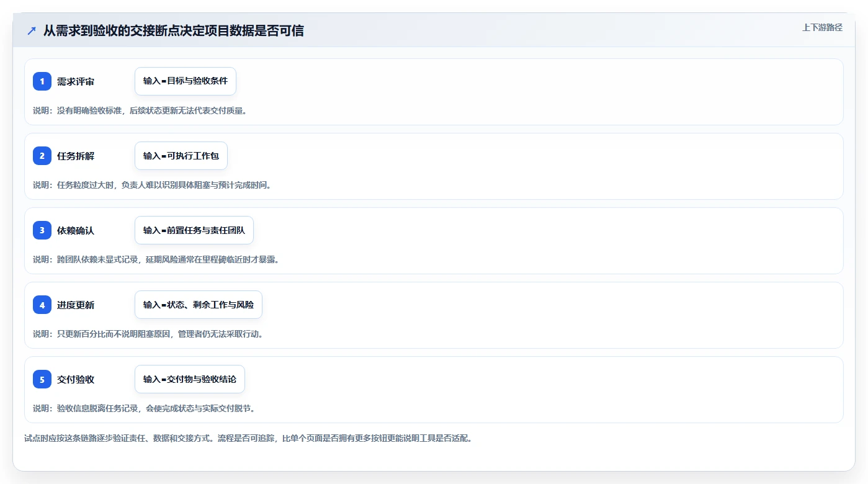Screen dimensions: 868x484
Task: Click the step 4 number badge
Action: [x=42, y=305]
